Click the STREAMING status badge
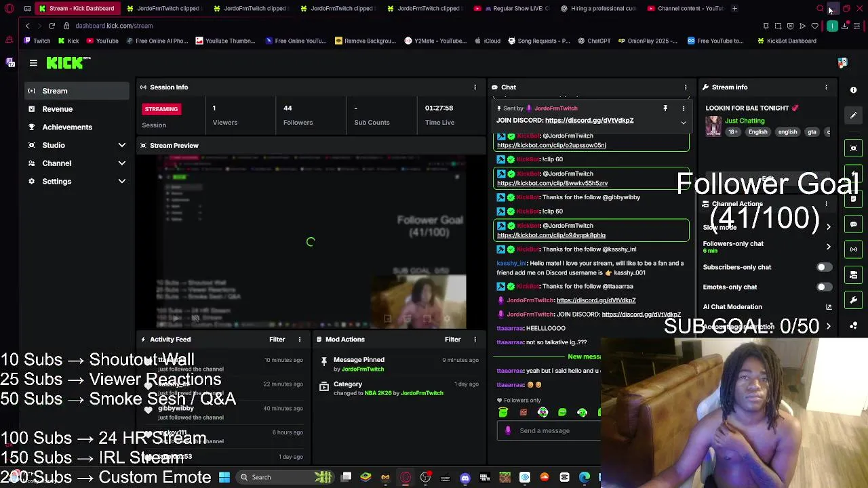This screenshot has height=488, width=868. coord(161,109)
